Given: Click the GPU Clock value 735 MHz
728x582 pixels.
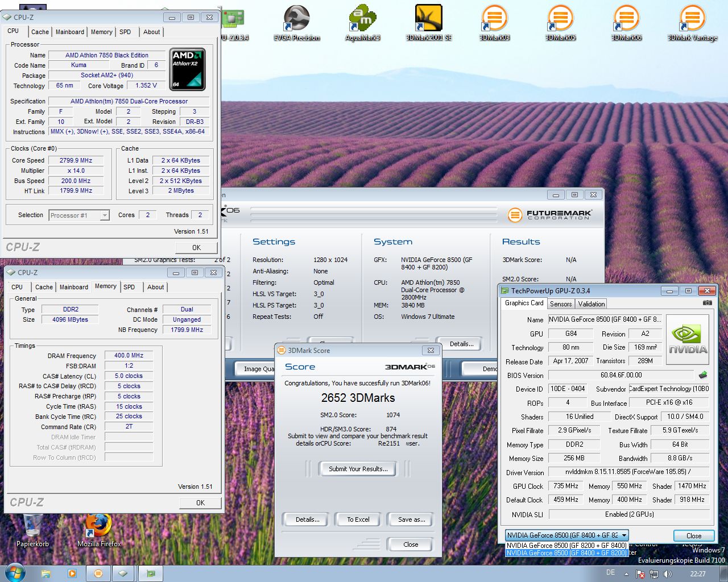Looking at the screenshot, I should tap(566, 486).
